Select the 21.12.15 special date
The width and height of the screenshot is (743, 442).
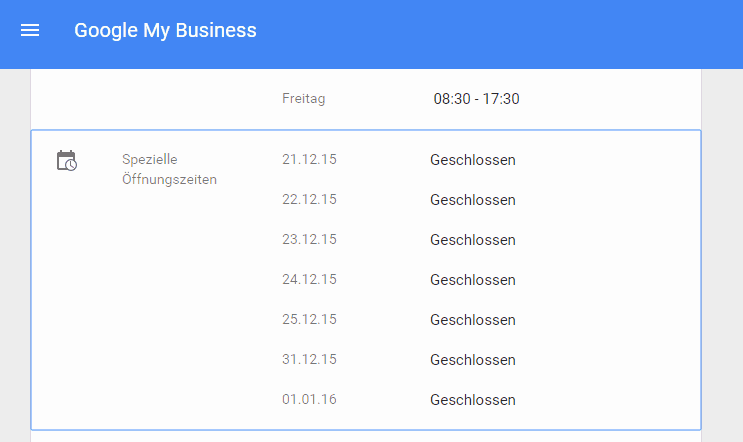tap(309, 159)
